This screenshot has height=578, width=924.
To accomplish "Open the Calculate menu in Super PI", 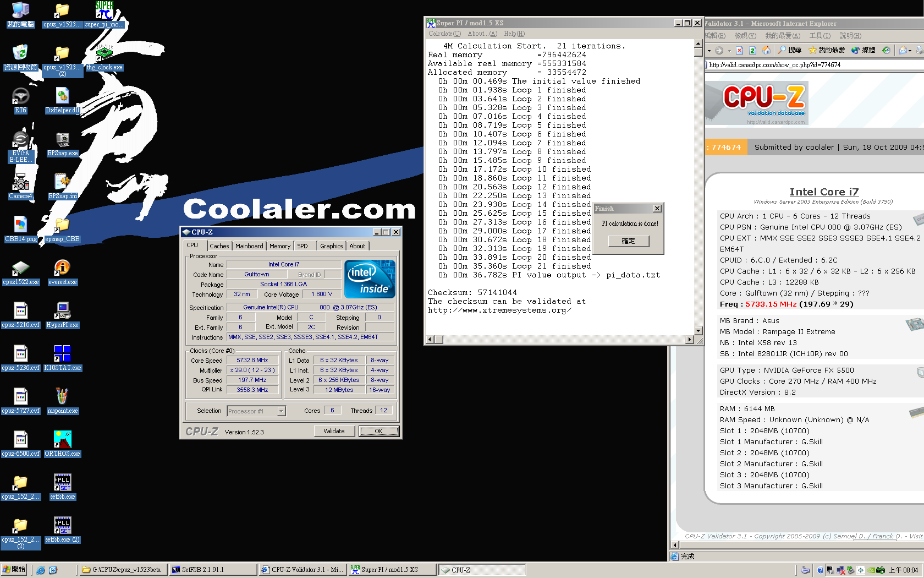I will (x=444, y=34).
